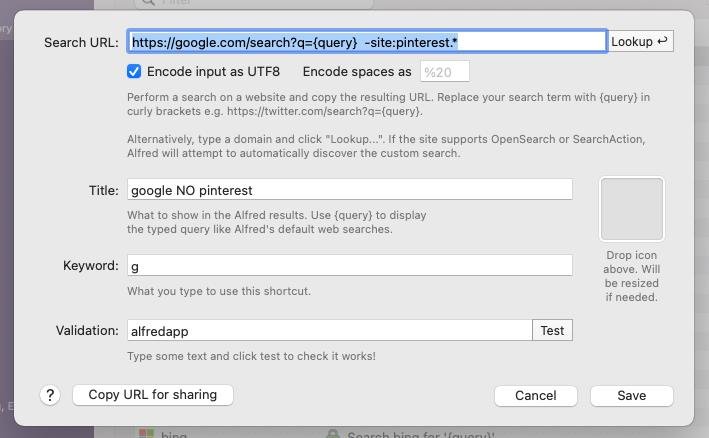
Task: Click the bing icon in the list
Action: click(x=146, y=435)
